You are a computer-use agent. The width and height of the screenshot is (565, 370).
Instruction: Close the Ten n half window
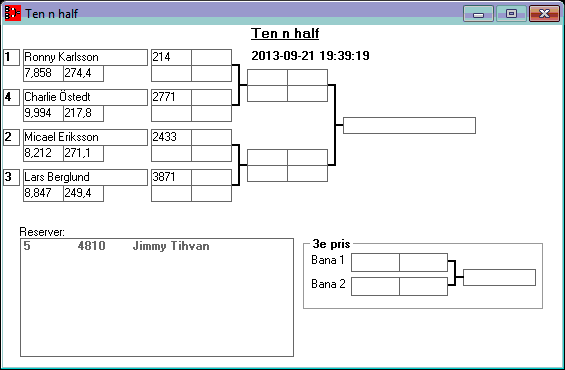click(x=544, y=14)
